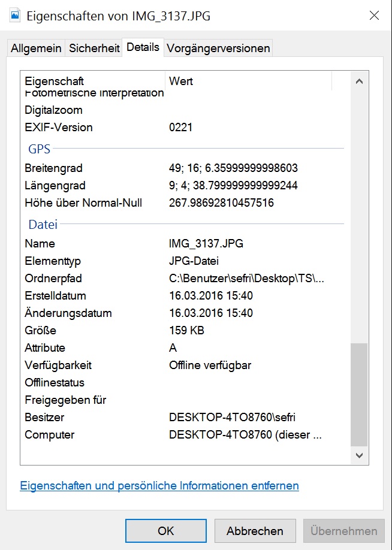Screen dimensions: 392x550
Task: Click the Besitzer property row
Action: 44,418
